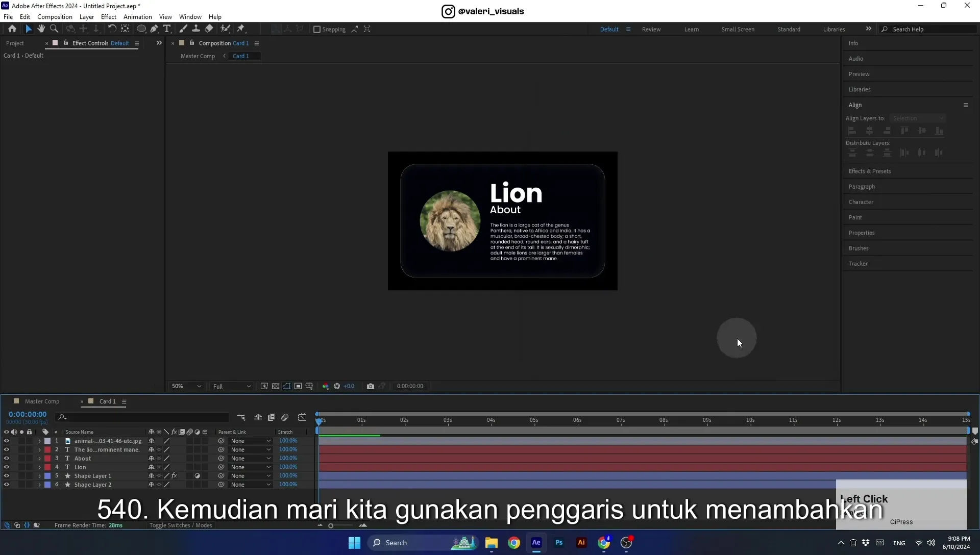Open the Graph Editor

click(302, 417)
